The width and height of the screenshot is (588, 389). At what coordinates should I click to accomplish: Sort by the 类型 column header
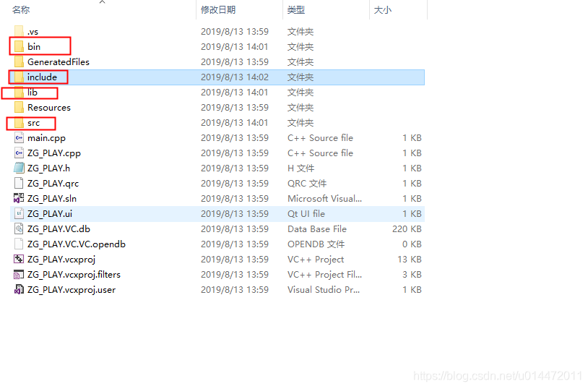296,10
